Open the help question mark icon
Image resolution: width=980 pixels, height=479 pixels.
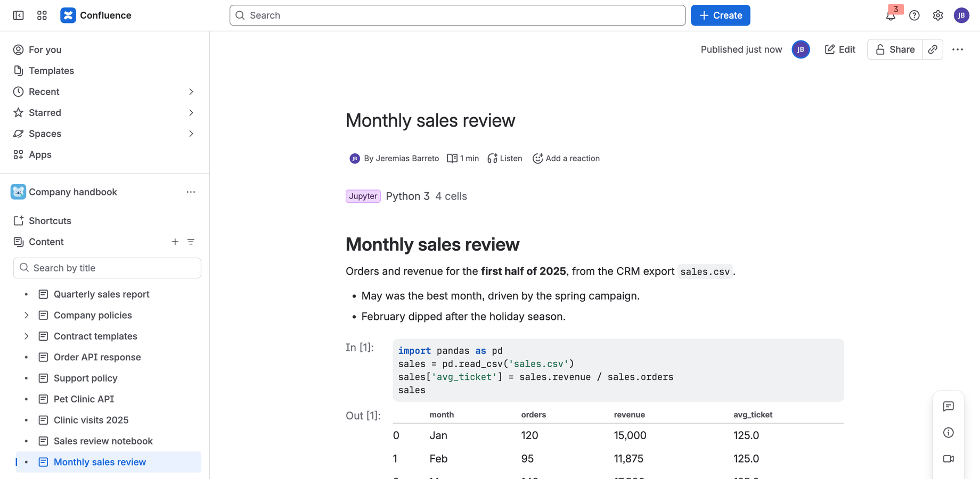[x=914, y=15]
